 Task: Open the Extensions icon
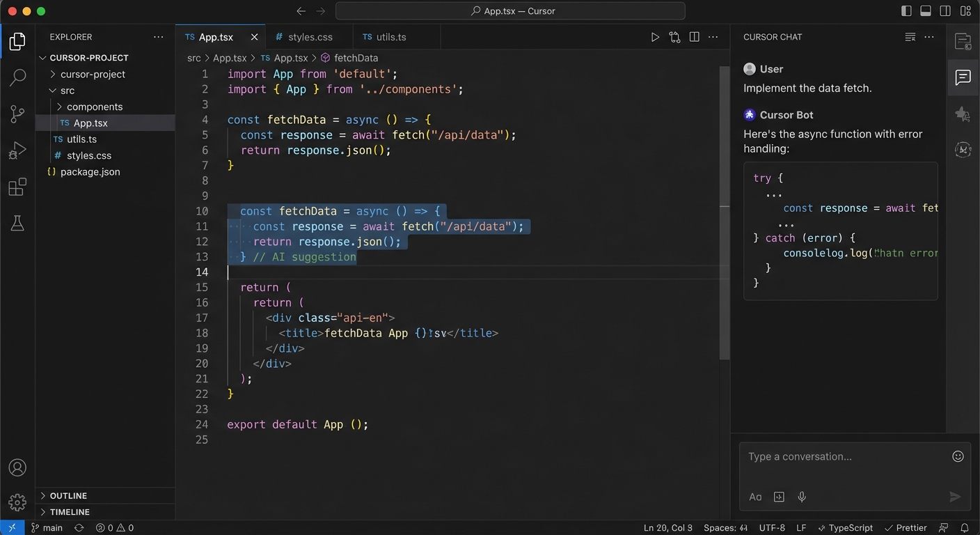click(x=17, y=187)
